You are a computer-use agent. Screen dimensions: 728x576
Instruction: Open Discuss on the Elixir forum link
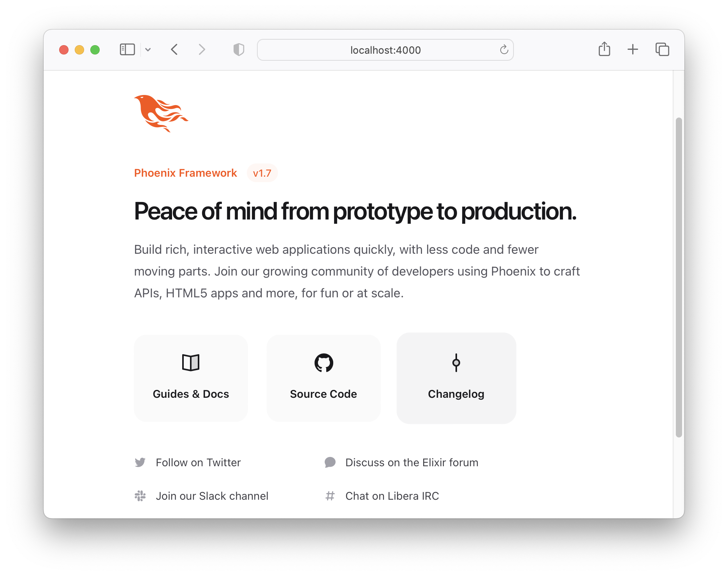point(401,462)
